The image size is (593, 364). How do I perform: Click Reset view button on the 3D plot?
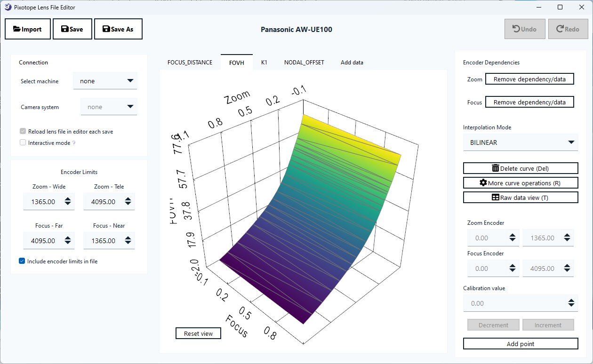point(199,333)
